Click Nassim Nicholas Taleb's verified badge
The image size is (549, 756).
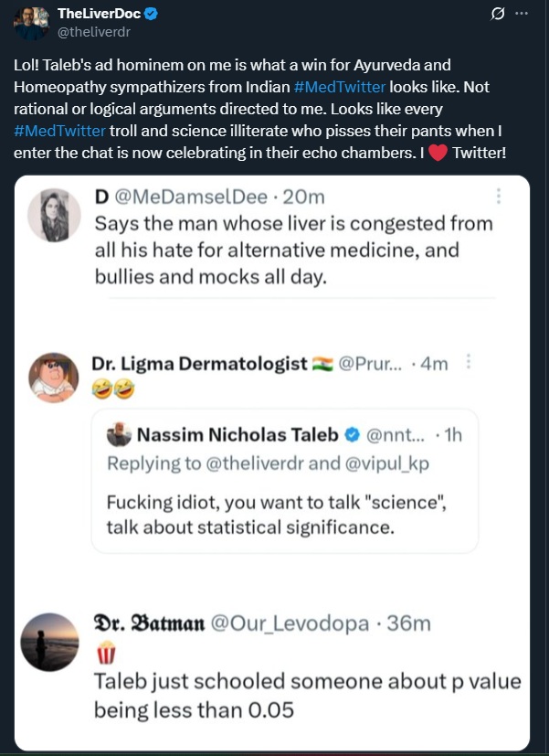354,434
